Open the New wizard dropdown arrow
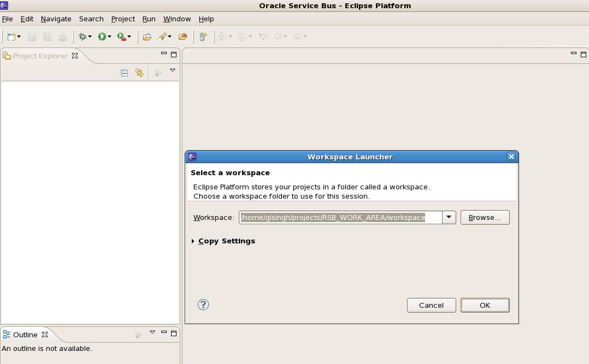Screen dimensions: 589x364 (x=19, y=37)
